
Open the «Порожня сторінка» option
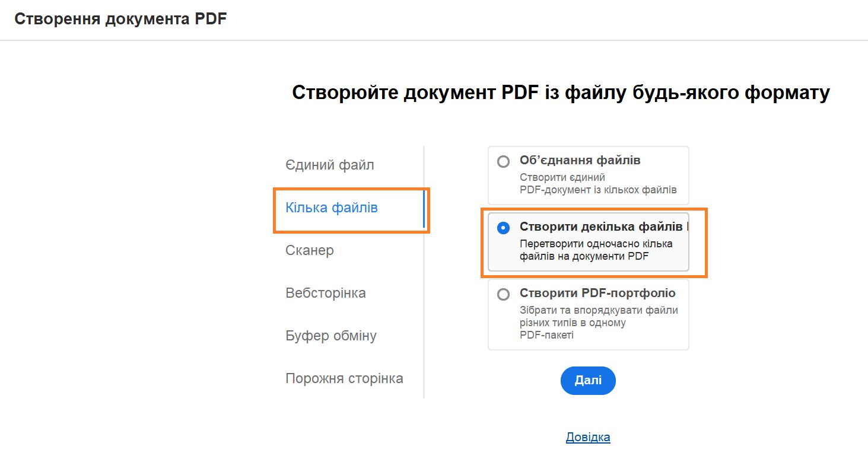point(344,378)
